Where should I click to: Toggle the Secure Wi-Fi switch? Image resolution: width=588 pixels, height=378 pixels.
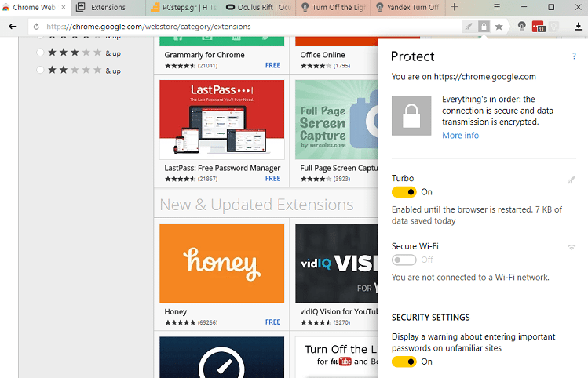pyautogui.click(x=404, y=260)
